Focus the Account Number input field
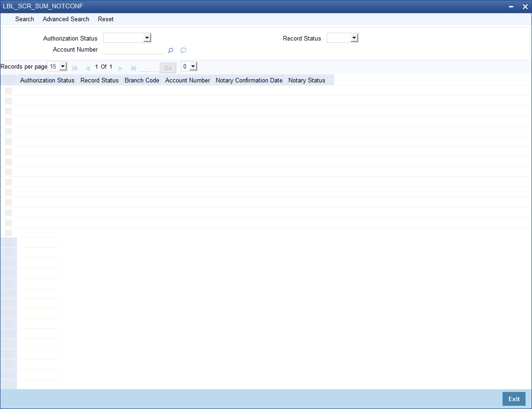The width and height of the screenshot is (532, 409). (x=133, y=50)
